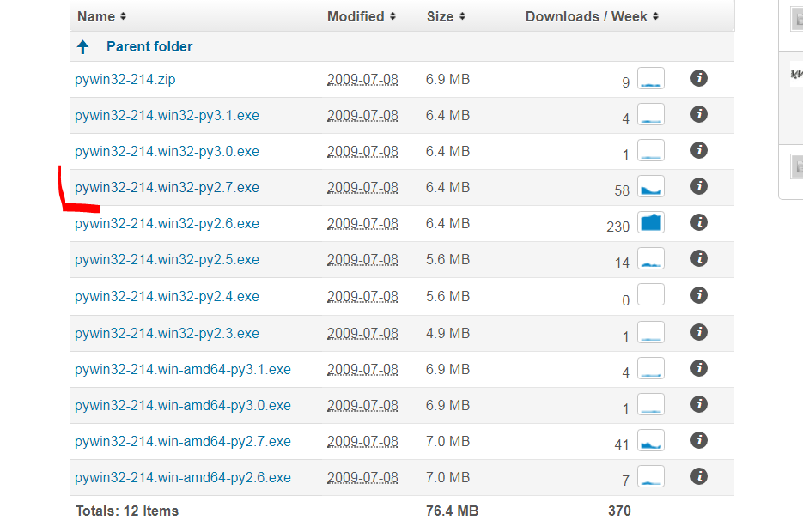Click pywin32-214.win-amd64-py2.6.exe file link
Image resolution: width=803 pixels, height=532 pixels.
pyautogui.click(x=183, y=477)
